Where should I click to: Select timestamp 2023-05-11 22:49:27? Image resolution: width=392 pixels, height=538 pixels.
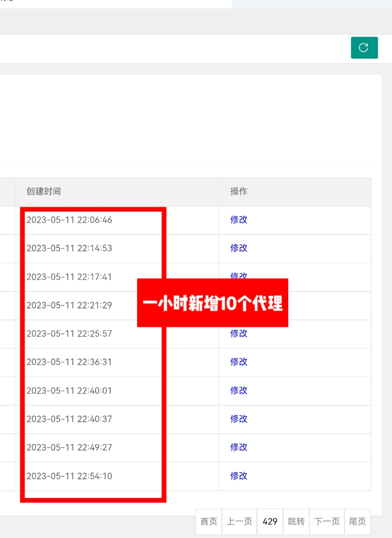[x=69, y=448]
